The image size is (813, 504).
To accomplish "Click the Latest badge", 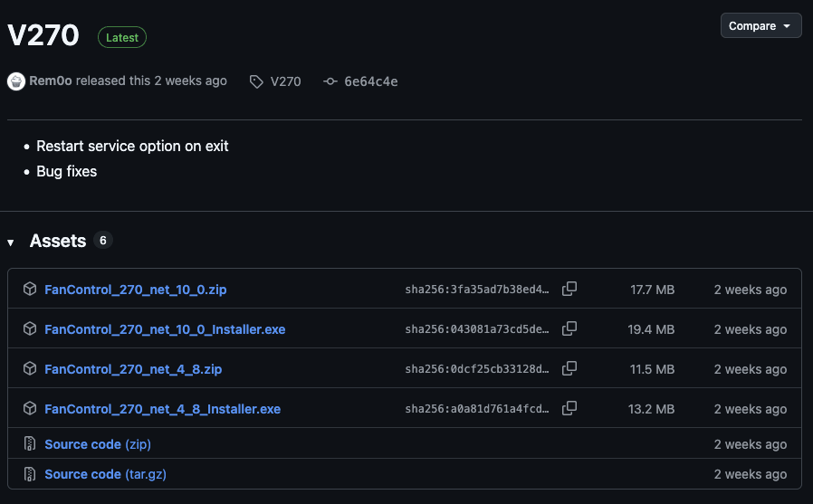I will pyautogui.click(x=122, y=37).
